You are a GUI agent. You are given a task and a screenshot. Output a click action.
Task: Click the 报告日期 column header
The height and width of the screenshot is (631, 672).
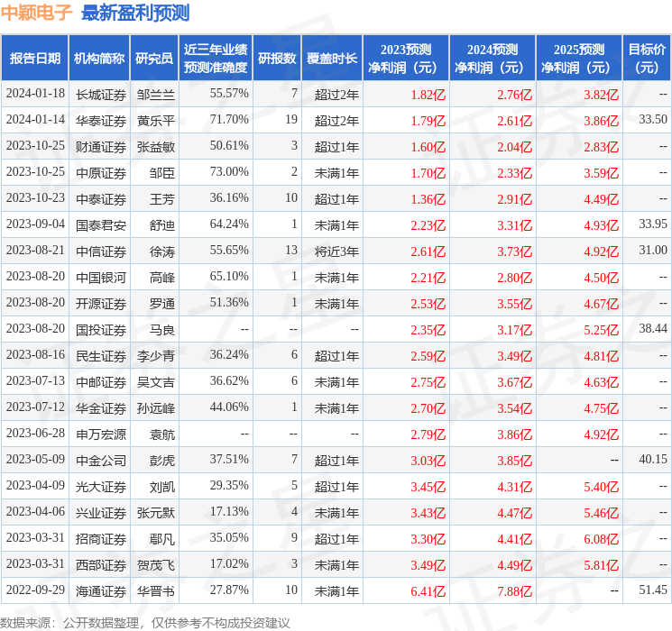(x=34, y=58)
